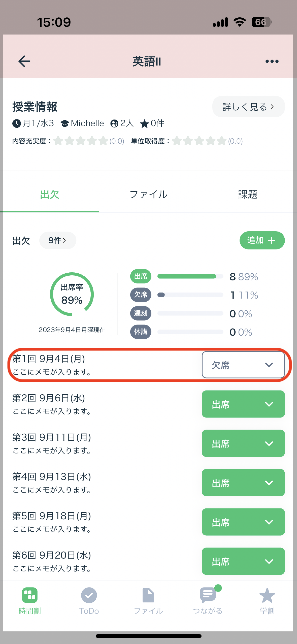Open the 出席 dropdown for 第3回 9月11日
This screenshot has width=297, height=644.
[x=243, y=443]
